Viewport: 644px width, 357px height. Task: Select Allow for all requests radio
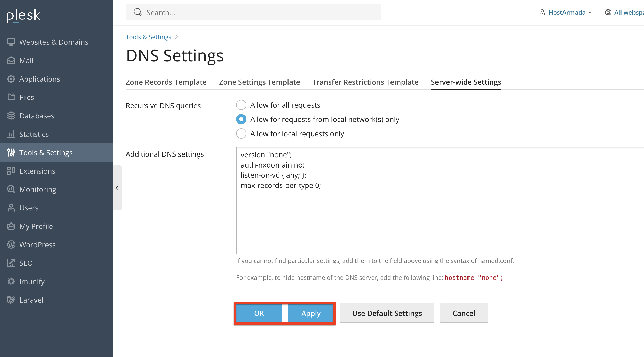pos(241,105)
